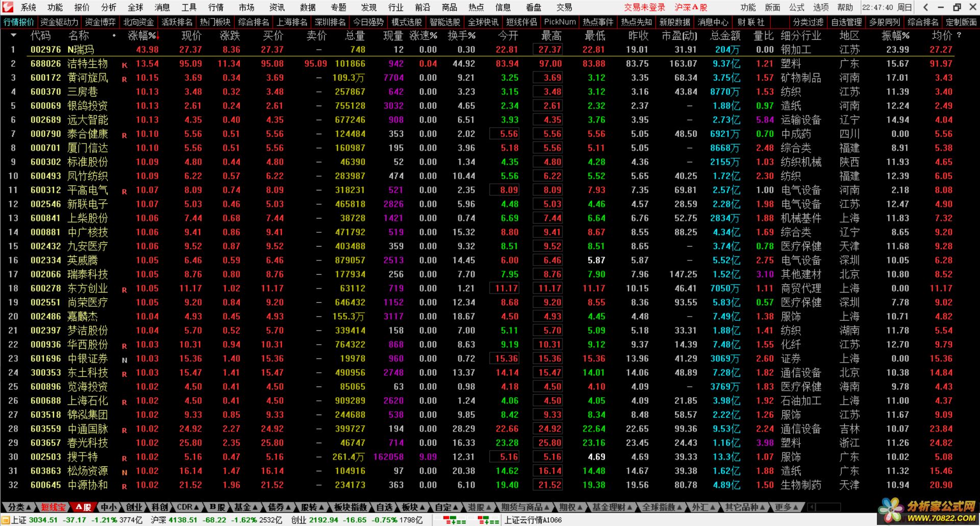Click the R marker beside 东土科技
980x526 pixels.
(125, 374)
